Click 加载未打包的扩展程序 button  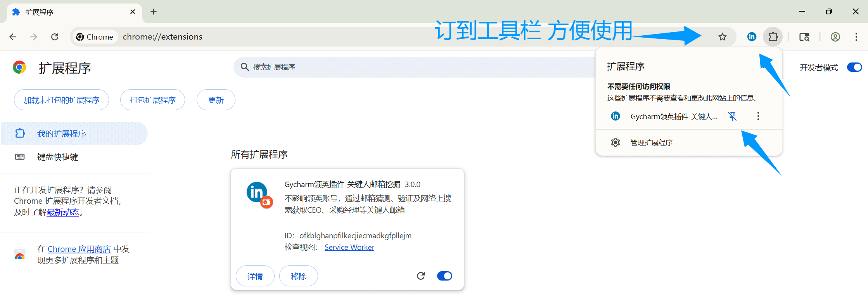coord(61,100)
